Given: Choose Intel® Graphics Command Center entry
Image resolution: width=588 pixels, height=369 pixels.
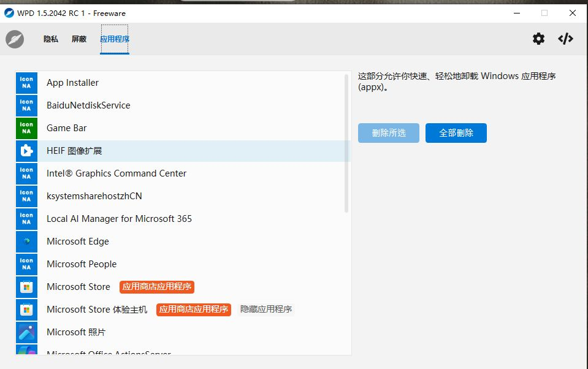Looking at the screenshot, I should coord(116,173).
